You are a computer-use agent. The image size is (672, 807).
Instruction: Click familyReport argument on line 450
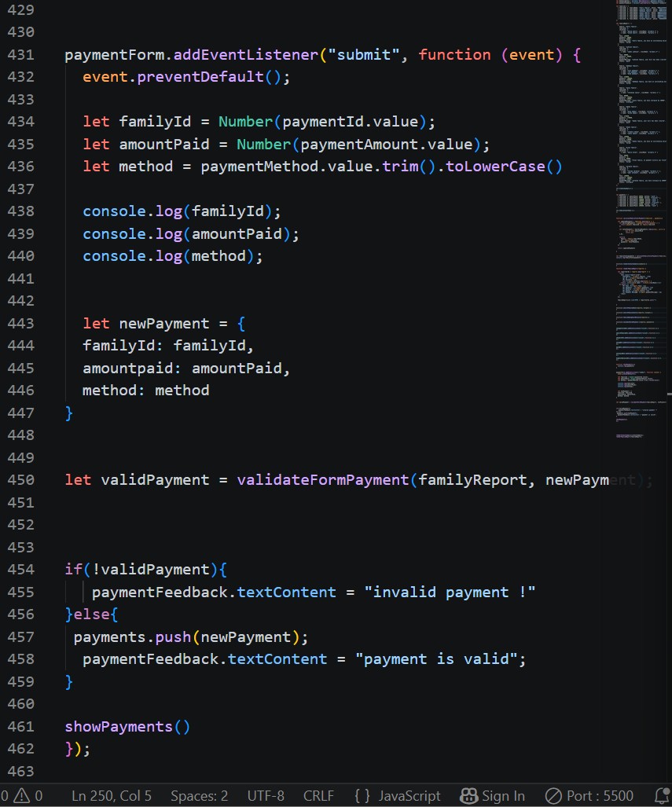pyautogui.click(x=472, y=479)
